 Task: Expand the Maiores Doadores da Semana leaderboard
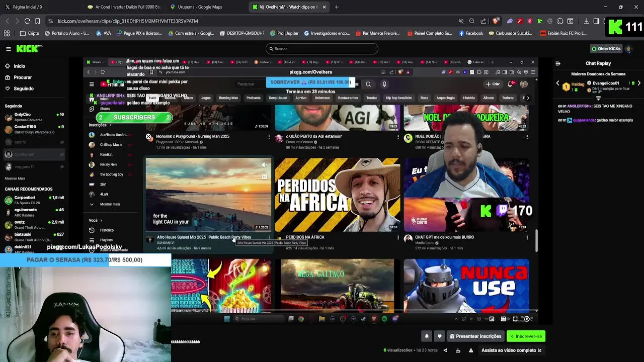(x=598, y=99)
